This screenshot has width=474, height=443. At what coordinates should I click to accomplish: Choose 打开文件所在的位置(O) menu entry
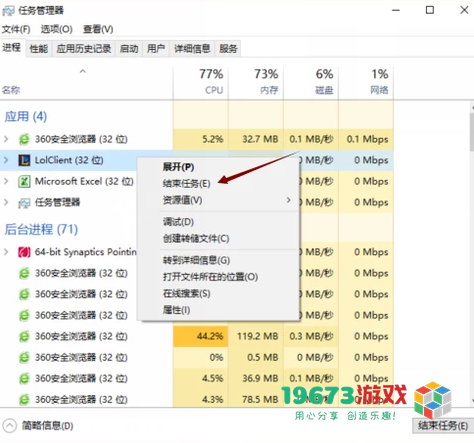coord(210,277)
